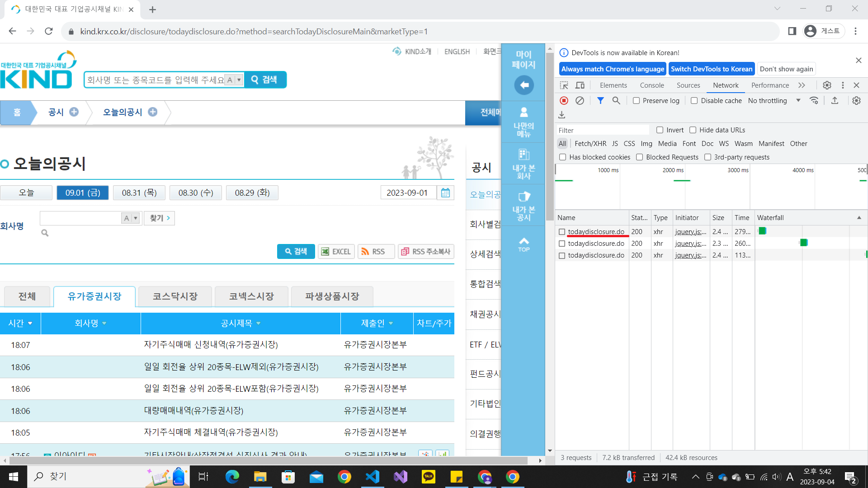
Task: Toggle the device toolbar icon
Action: point(580,85)
